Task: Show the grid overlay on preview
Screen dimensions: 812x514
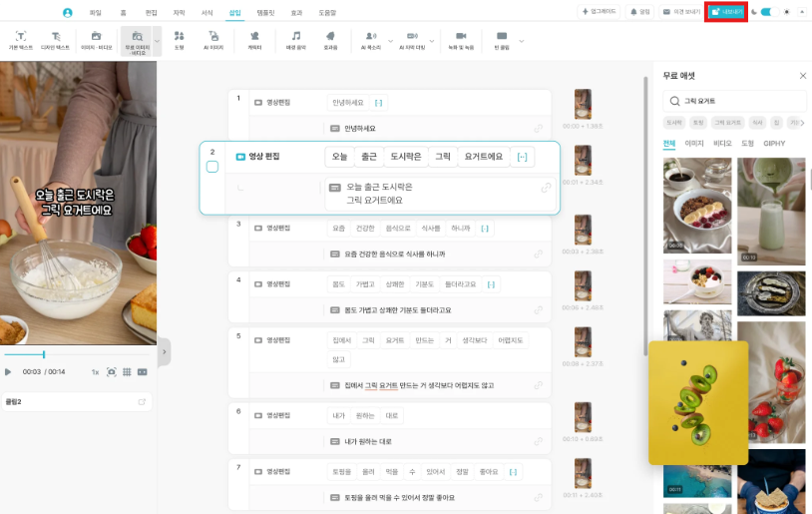Action: (x=127, y=372)
